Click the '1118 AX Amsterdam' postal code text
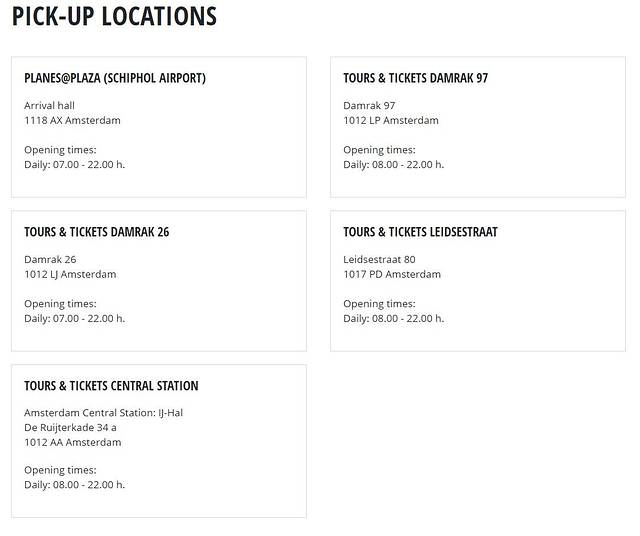Image resolution: width=640 pixels, height=536 pixels. pyautogui.click(x=72, y=120)
